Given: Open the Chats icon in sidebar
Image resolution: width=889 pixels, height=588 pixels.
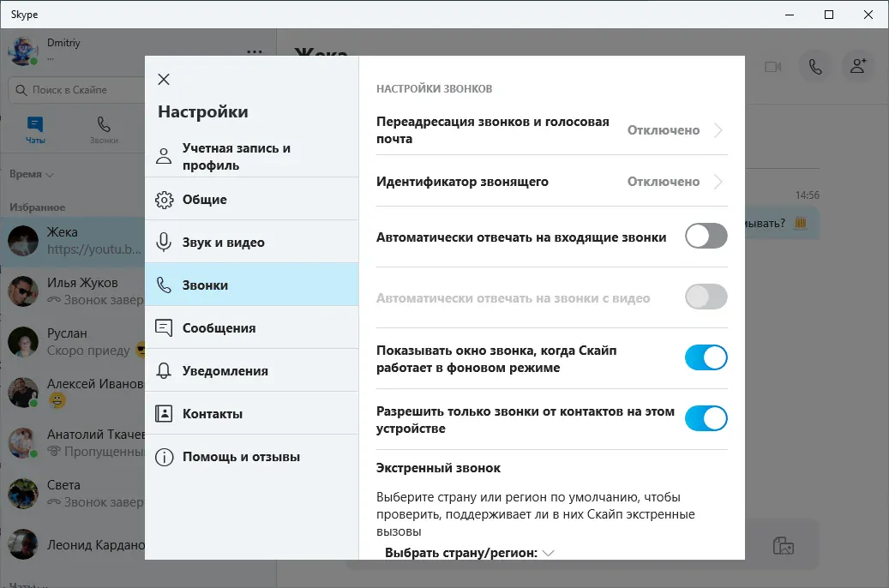Looking at the screenshot, I should click(x=35, y=129).
